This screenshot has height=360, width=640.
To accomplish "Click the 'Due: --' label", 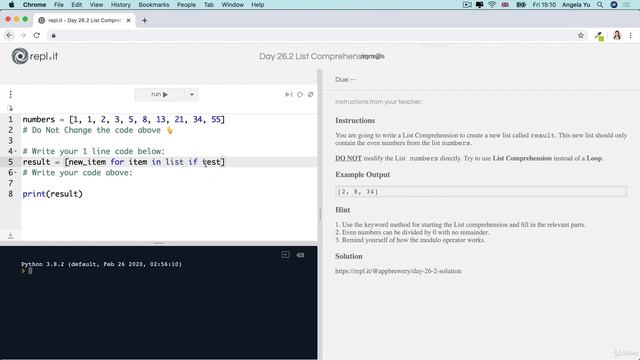I will [x=345, y=80].
